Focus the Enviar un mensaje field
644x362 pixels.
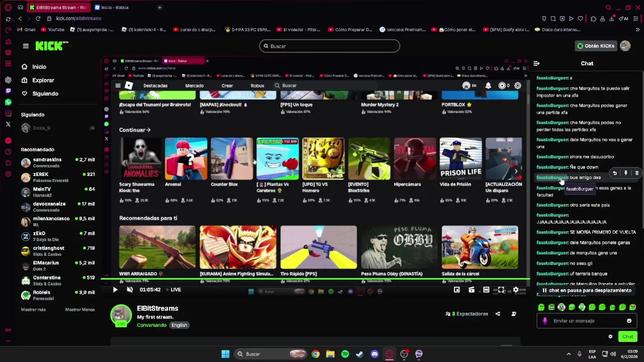pyautogui.click(x=587, y=321)
